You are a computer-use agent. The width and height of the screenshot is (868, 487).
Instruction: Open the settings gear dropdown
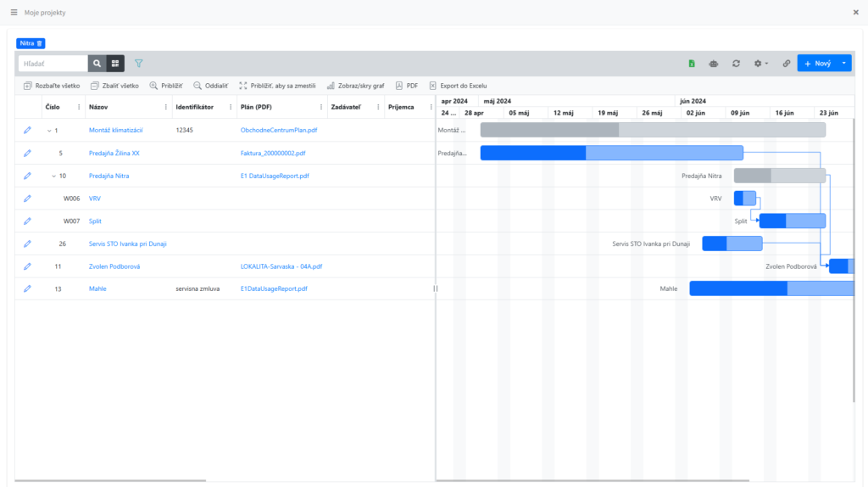(761, 64)
